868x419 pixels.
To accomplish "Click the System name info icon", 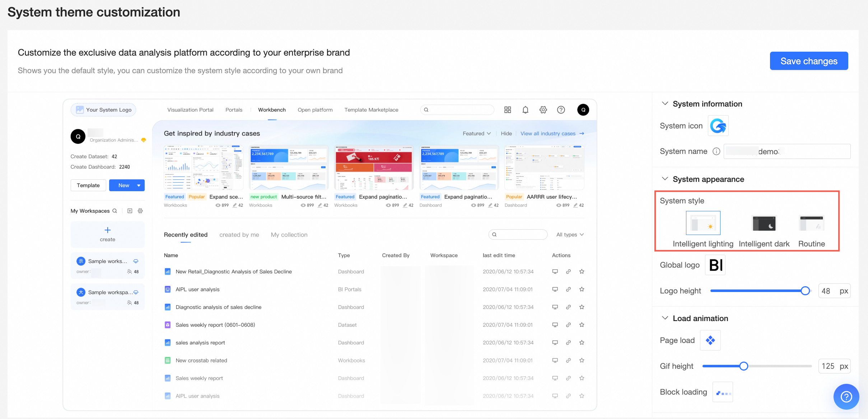I will click(x=716, y=151).
